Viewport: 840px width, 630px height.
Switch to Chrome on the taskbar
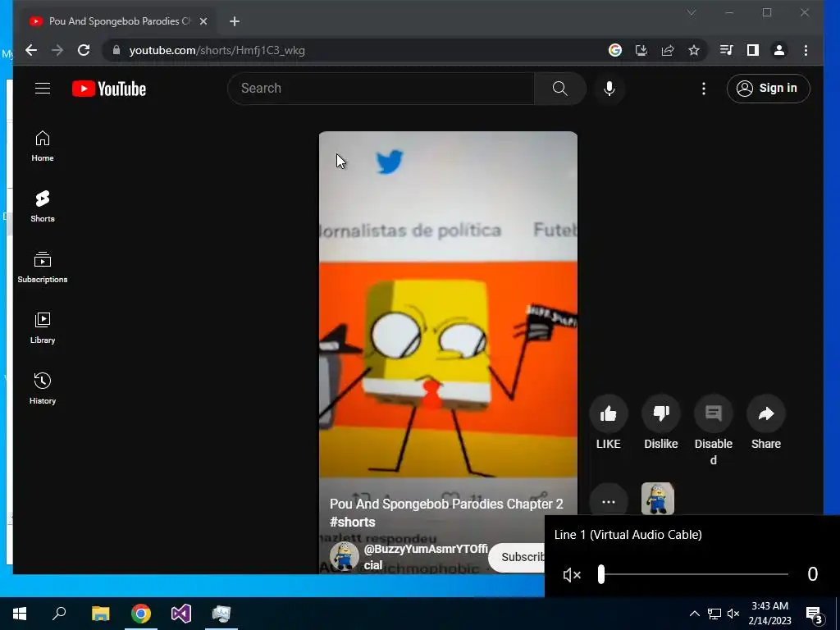tap(141, 614)
